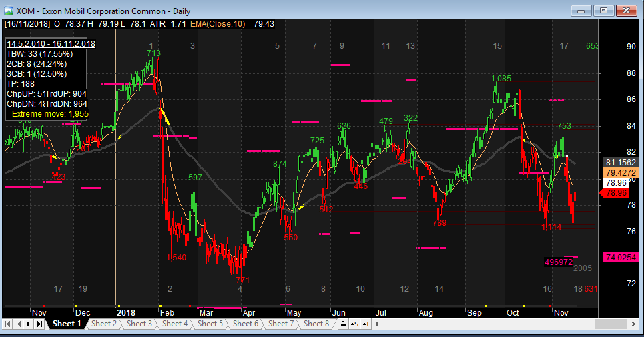The height and width of the screenshot is (337, 644).
Task: Click the green 1,085 peak label
Action: 501,78
